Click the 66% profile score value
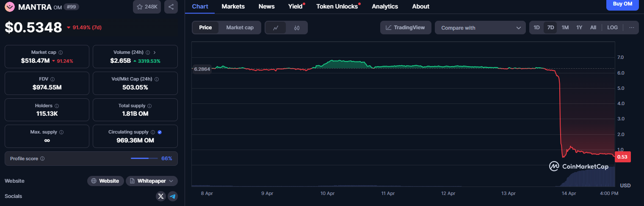644x206 pixels. (167, 159)
